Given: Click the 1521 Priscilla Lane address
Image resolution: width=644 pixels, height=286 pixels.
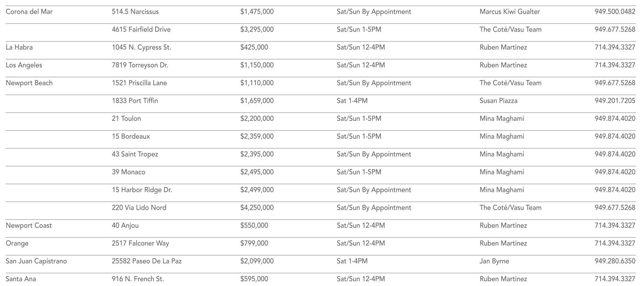Looking at the screenshot, I should (x=139, y=83).
